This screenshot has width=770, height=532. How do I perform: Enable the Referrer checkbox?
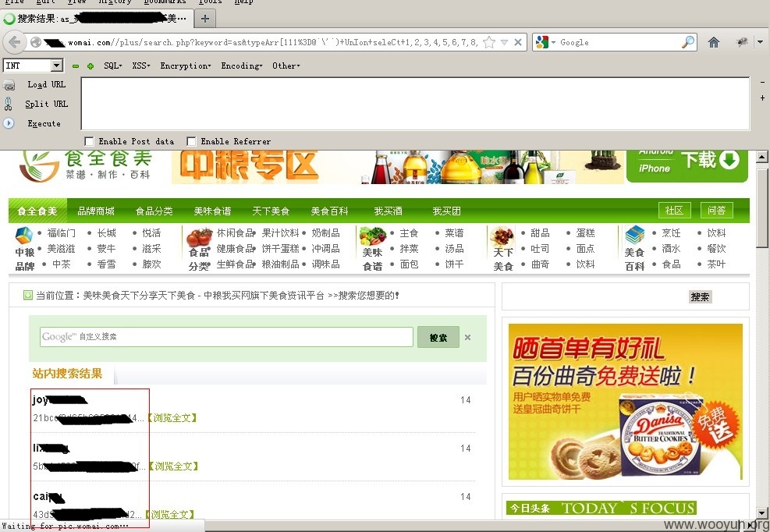pos(191,141)
